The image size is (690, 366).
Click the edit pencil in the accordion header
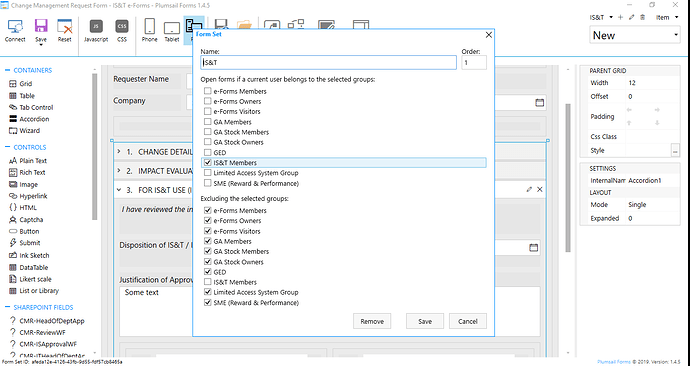(529, 190)
